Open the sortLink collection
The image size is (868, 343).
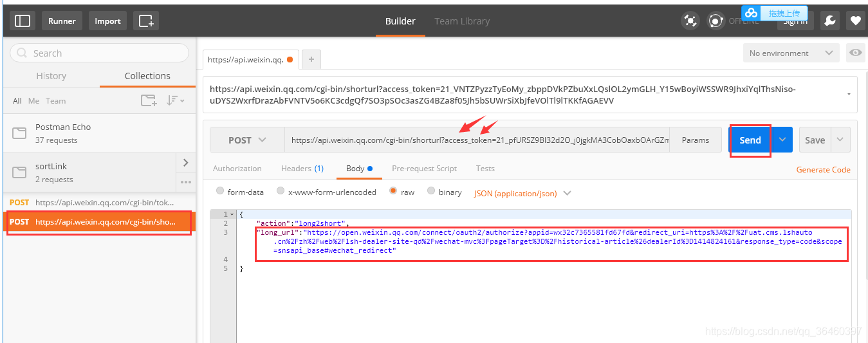[x=89, y=172]
